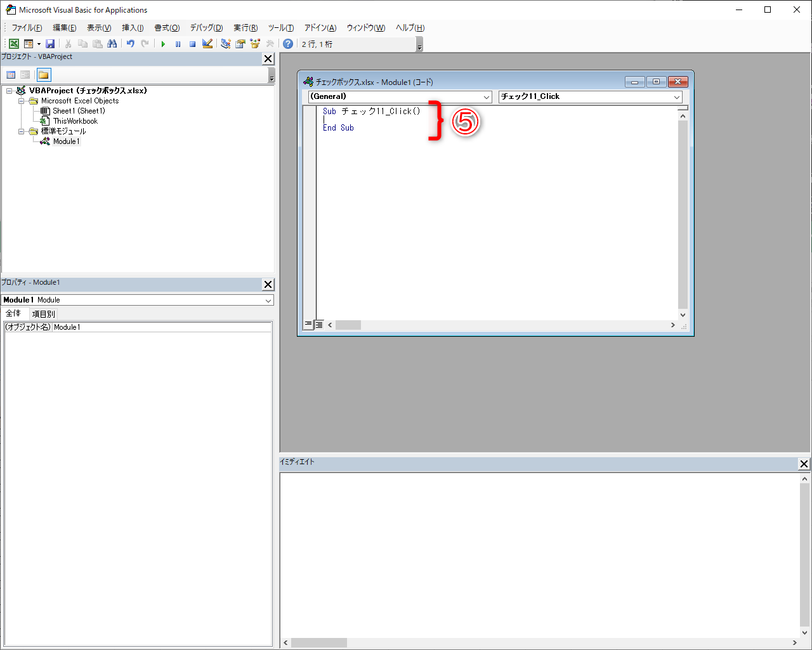Open the Insert UserForm dropdown arrow
The width and height of the screenshot is (812, 650).
point(39,44)
